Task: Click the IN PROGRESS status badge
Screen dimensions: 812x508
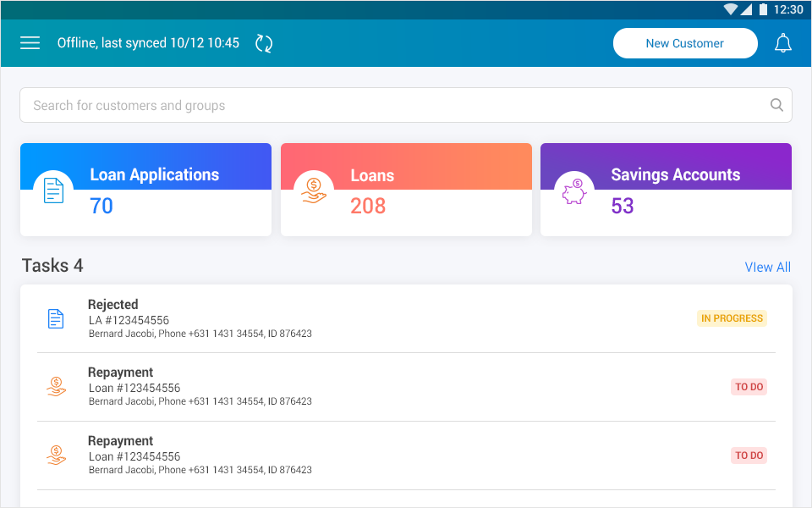Action: (x=732, y=318)
